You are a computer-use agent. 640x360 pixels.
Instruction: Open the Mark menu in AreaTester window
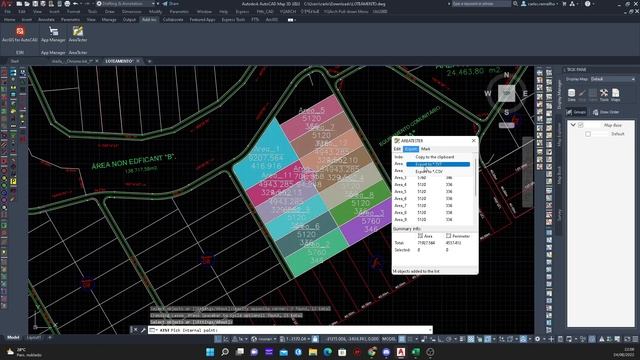tap(425, 149)
